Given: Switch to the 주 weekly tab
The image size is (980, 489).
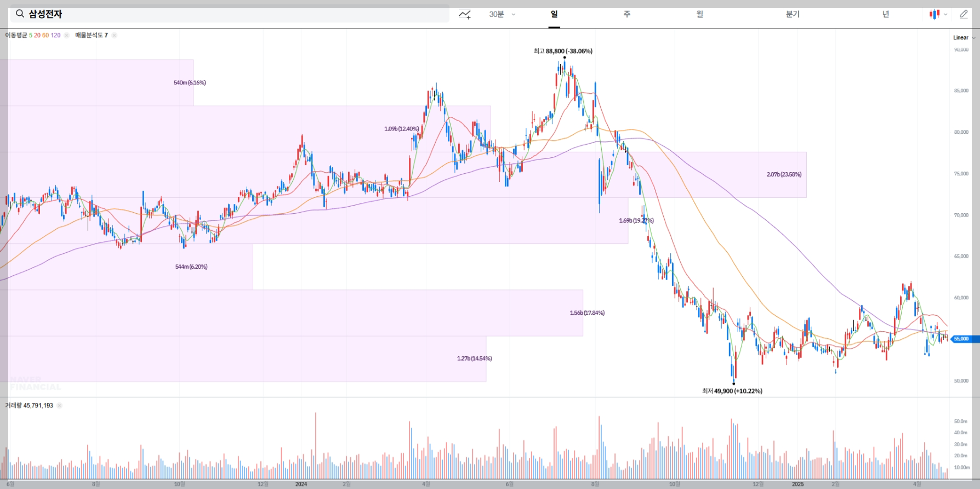Looking at the screenshot, I should (626, 14).
